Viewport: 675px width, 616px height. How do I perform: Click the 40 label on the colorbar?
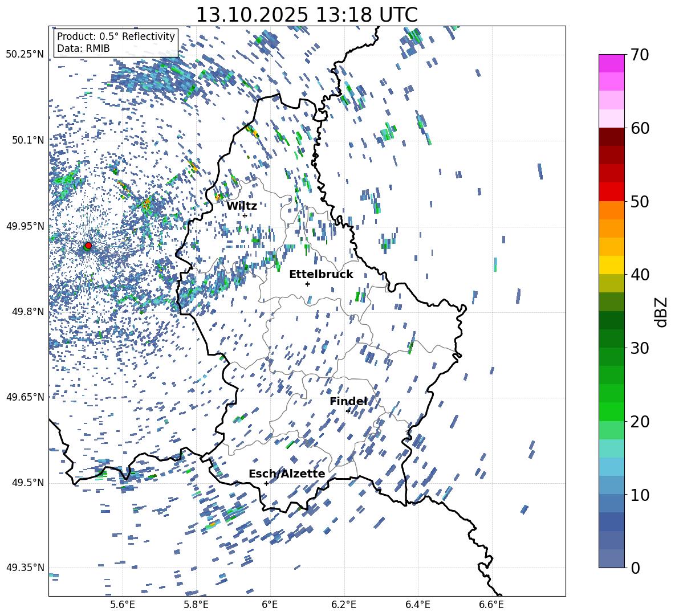tap(640, 275)
